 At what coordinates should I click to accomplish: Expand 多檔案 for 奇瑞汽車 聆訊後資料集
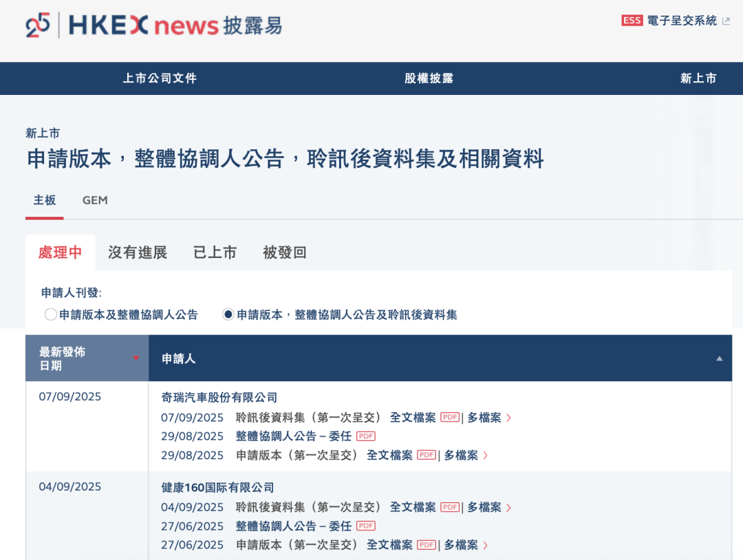[x=488, y=417]
